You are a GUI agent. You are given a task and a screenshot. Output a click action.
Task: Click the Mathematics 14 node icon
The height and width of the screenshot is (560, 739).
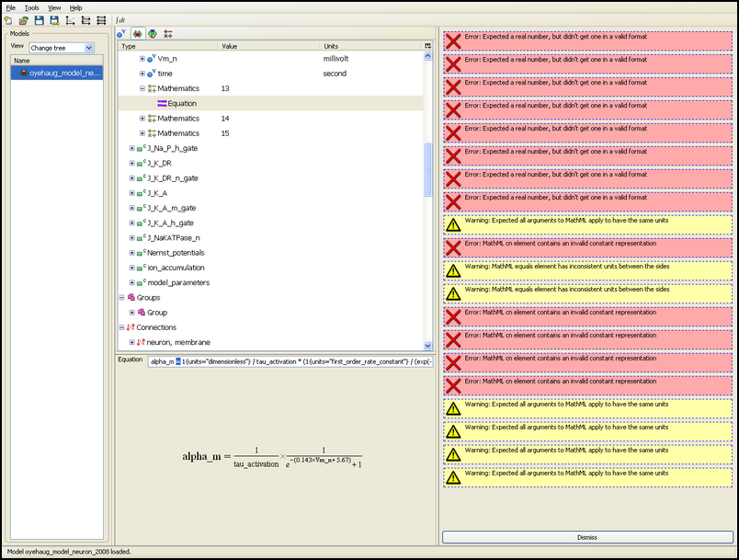[152, 119]
